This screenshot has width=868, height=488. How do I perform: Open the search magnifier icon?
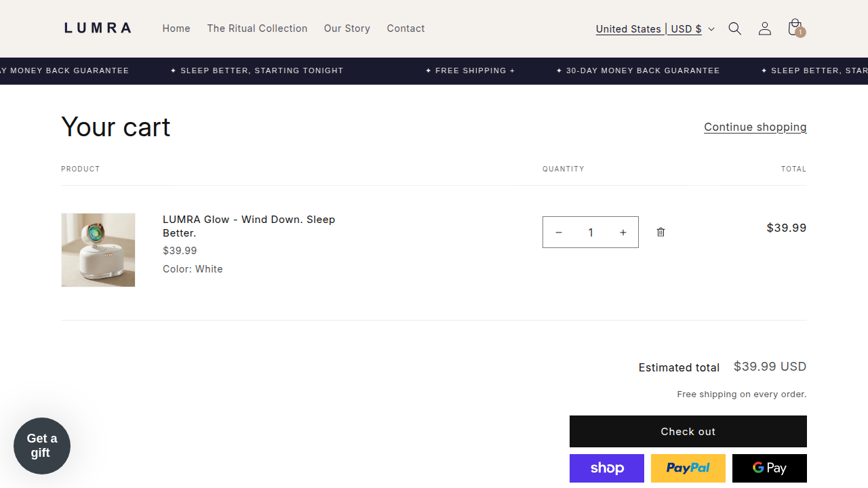point(734,28)
